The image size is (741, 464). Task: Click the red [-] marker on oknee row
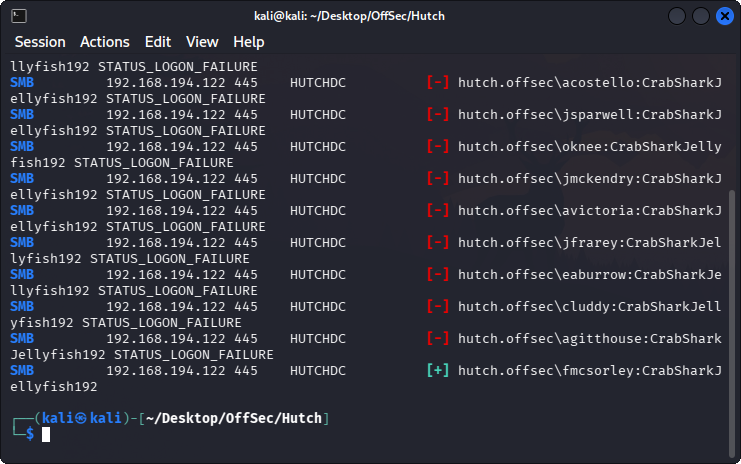(x=438, y=147)
